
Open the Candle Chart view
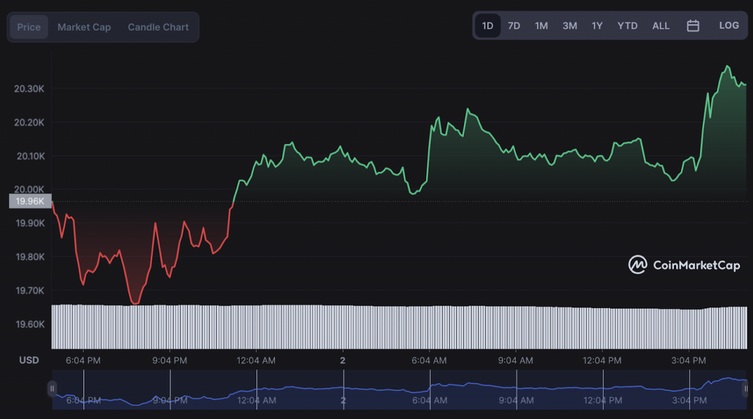point(158,27)
